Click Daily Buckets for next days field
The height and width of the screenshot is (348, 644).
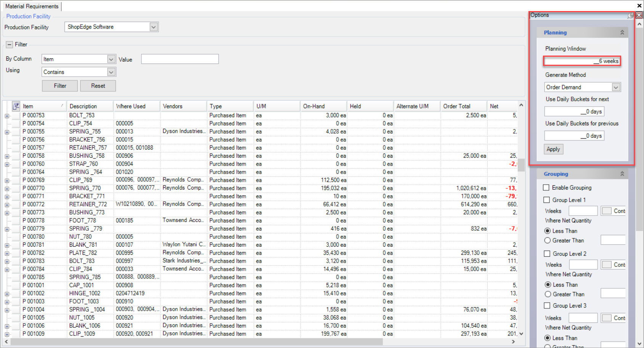pyautogui.click(x=574, y=112)
